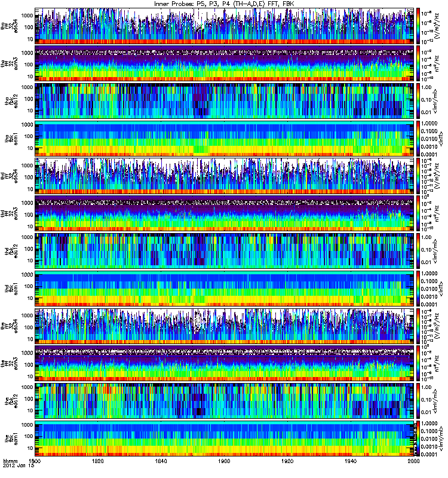Click the color bar beside the fbk edc12 panel

tap(418, 401)
